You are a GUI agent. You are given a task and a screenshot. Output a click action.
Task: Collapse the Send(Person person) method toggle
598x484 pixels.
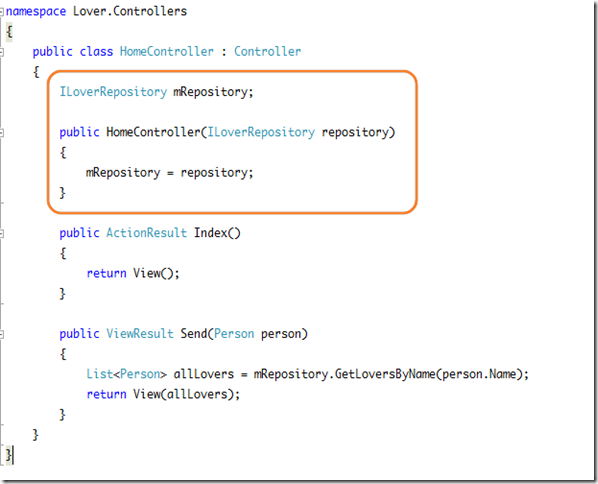(2, 334)
